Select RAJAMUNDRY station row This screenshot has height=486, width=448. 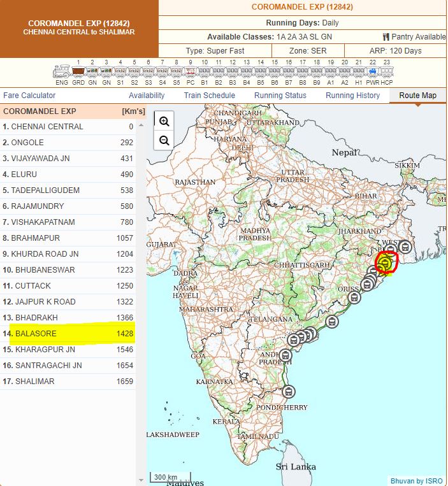[x=68, y=206]
